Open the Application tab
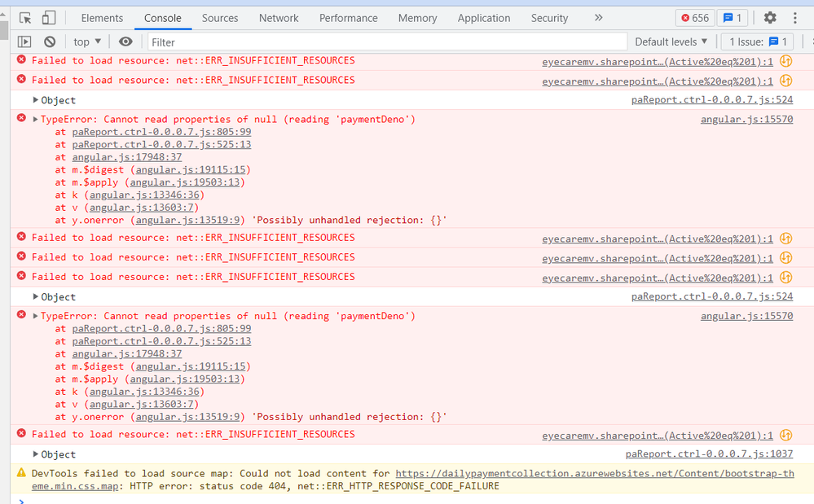The image size is (814, 504). (x=484, y=18)
